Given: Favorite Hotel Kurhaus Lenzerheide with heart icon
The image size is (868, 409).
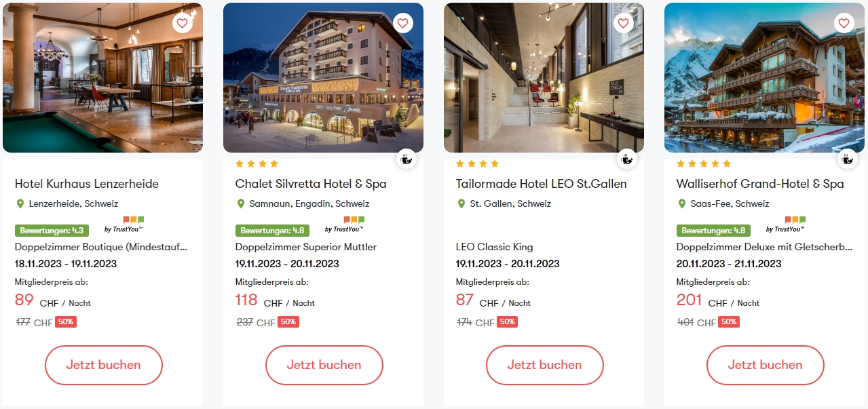Looking at the screenshot, I should 182,23.
